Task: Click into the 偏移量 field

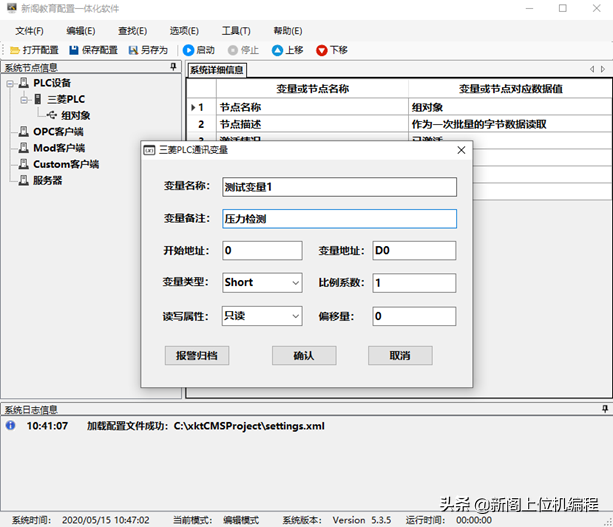Action: click(414, 316)
